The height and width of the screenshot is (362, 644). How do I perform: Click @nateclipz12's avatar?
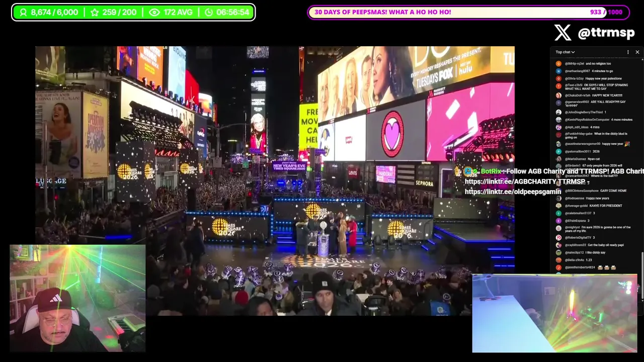point(558,252)
